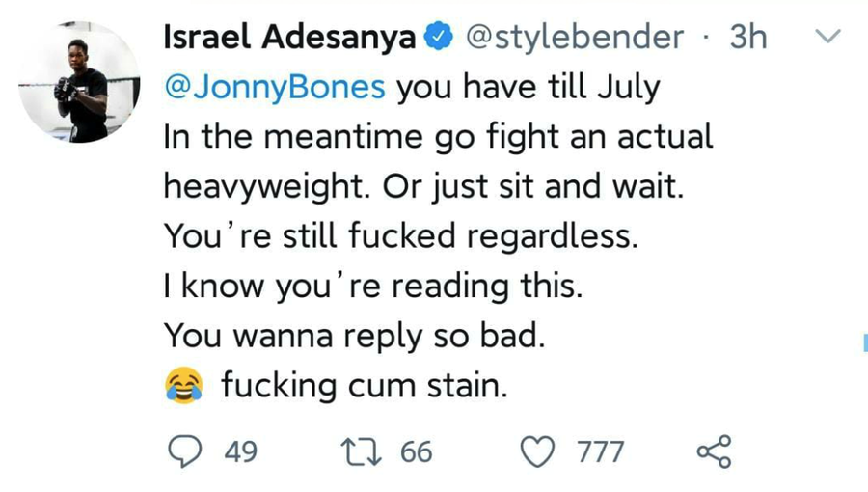This screenshot has width=868, height=492.
Task: Click the line "heavyweight. Or just sit and wait."
Action: 424,186
